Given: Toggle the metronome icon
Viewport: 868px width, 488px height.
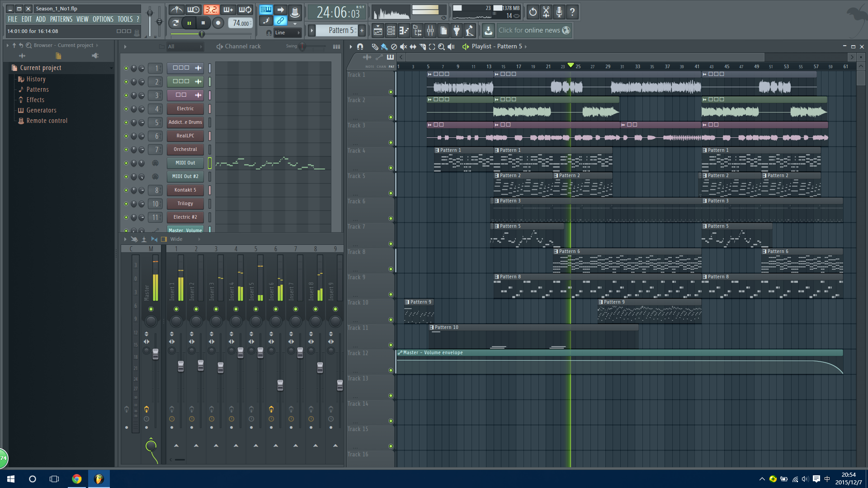Looking at the screenshot, I should (176, 9).
